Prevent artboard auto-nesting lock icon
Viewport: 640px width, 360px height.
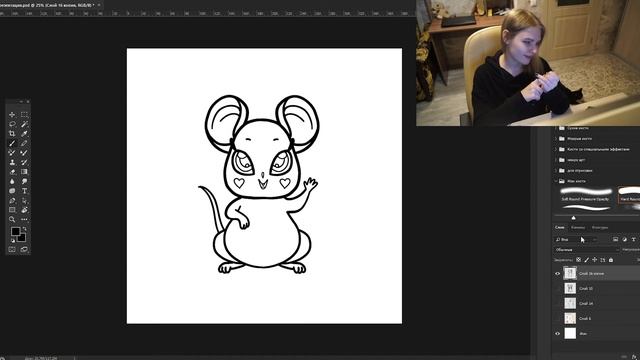click(x=603, y=260)
